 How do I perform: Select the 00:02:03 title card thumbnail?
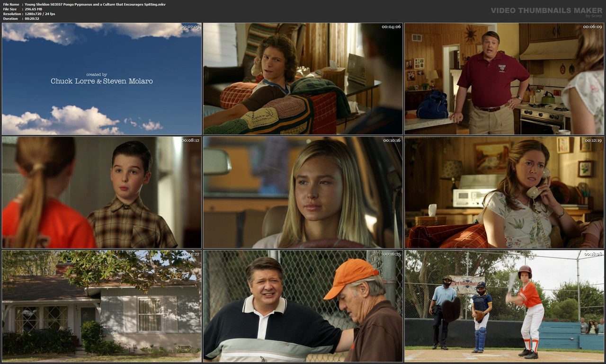click(102, 79)
